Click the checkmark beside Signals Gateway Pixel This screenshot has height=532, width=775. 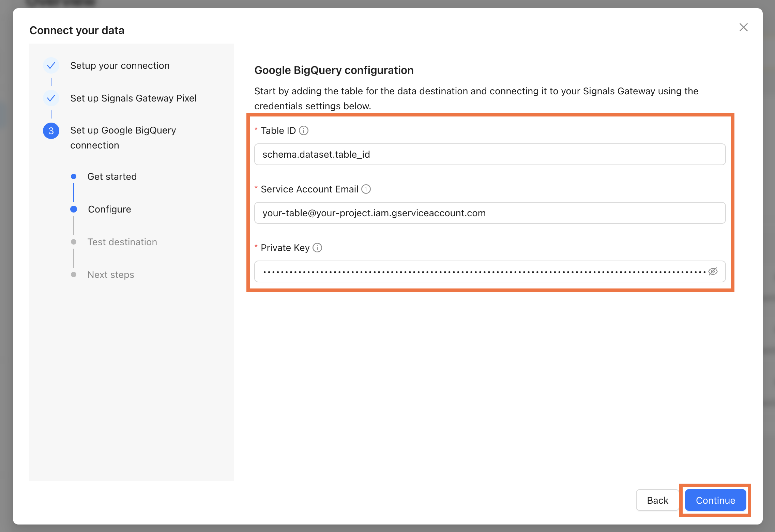[x=51, y=98]
